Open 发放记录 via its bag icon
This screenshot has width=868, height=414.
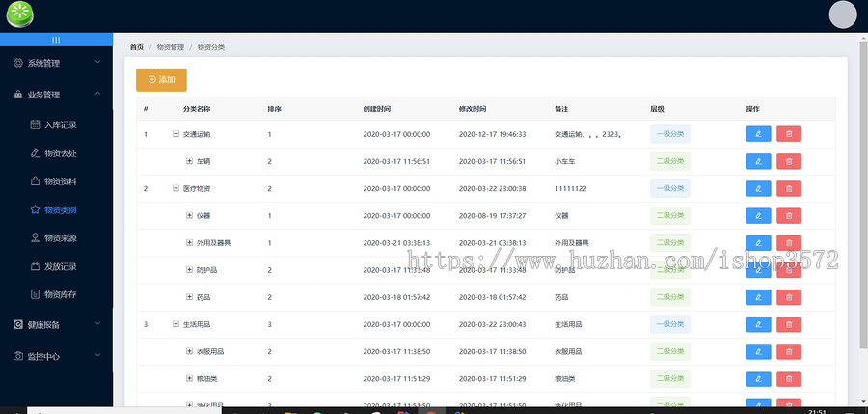35,266
